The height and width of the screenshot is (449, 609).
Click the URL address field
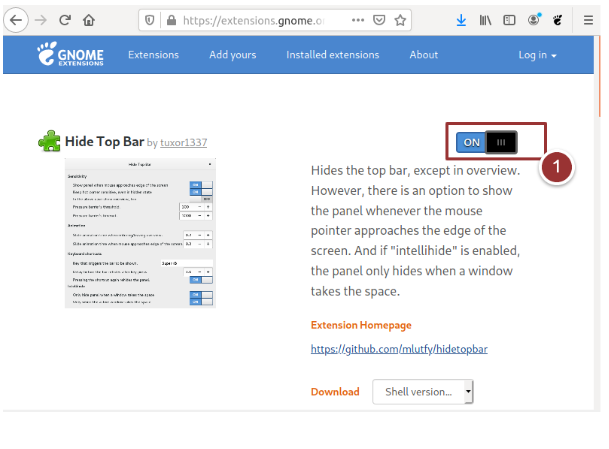point(253,20)
